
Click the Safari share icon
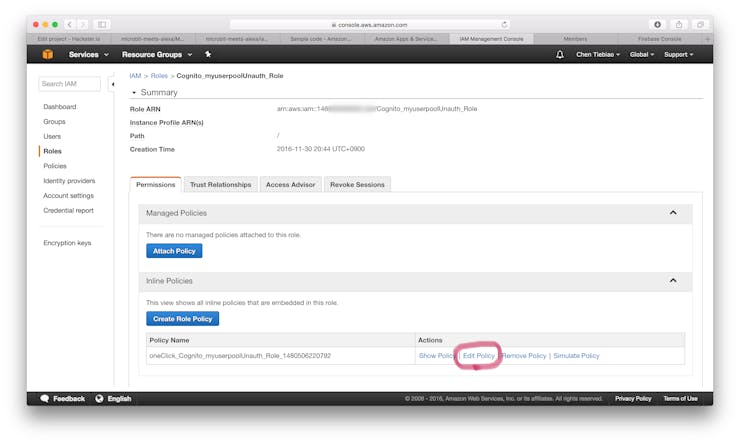[x=679, y=25]
